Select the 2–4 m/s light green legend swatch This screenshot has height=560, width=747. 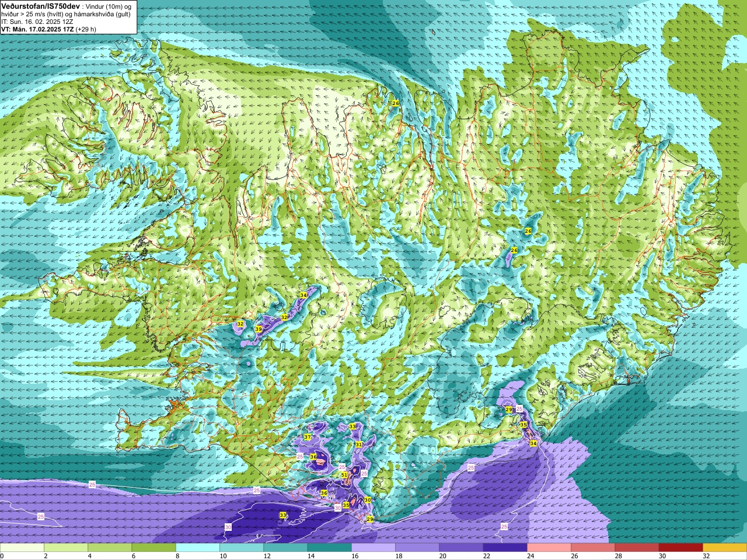(66, 548)
